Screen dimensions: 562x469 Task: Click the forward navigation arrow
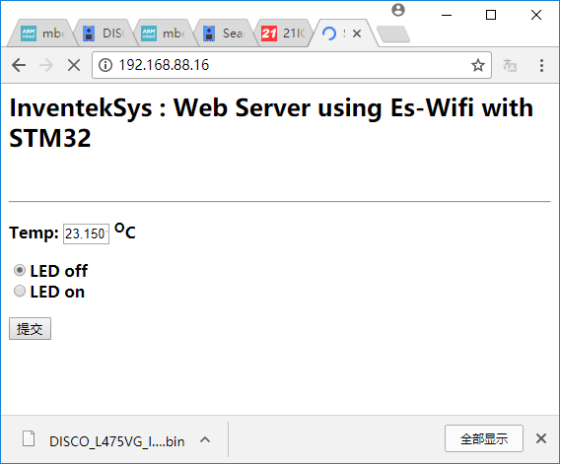coord(46,66)
